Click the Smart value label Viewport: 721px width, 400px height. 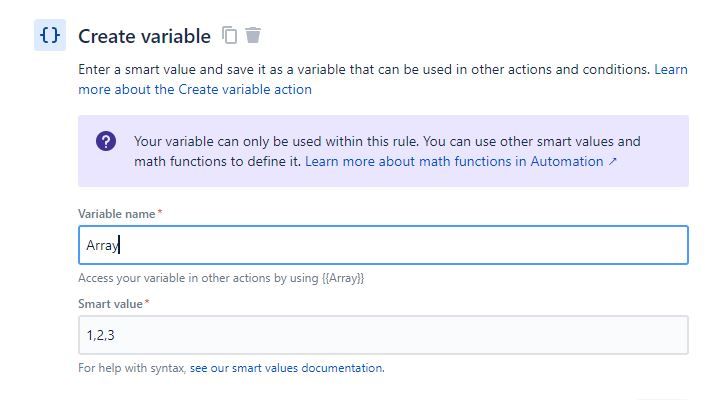point(110,304)
